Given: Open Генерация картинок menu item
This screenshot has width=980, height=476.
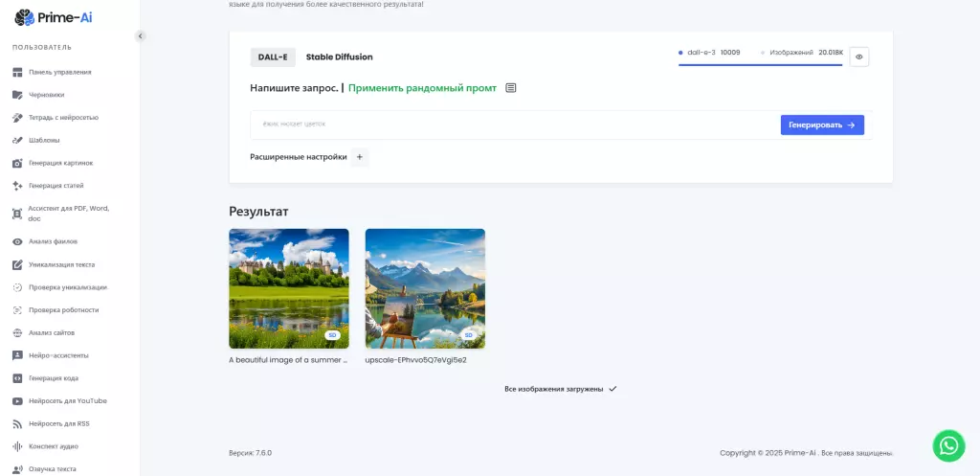Looking at the screenshot, I should pyautogui.click(x=61, y=163).
